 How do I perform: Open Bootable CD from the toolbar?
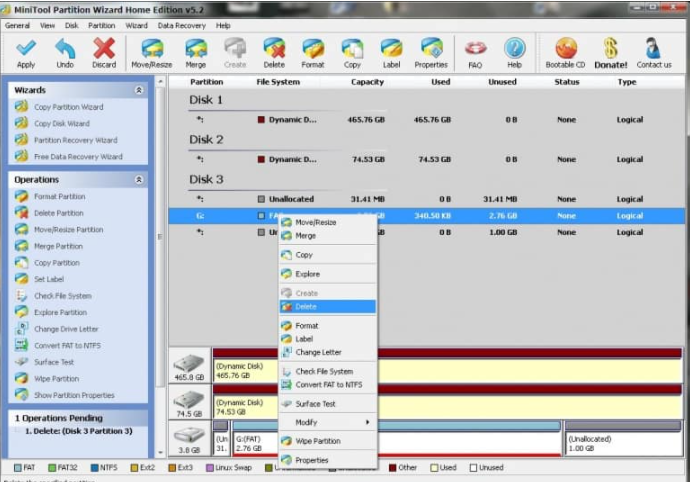[566, 50]
